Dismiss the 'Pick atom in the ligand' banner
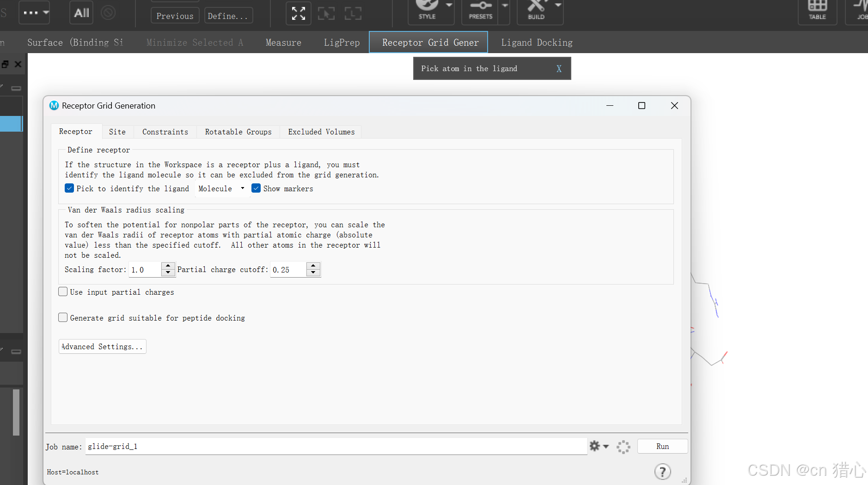This screenshot has width=868, height=485. [x=559, y=69]
